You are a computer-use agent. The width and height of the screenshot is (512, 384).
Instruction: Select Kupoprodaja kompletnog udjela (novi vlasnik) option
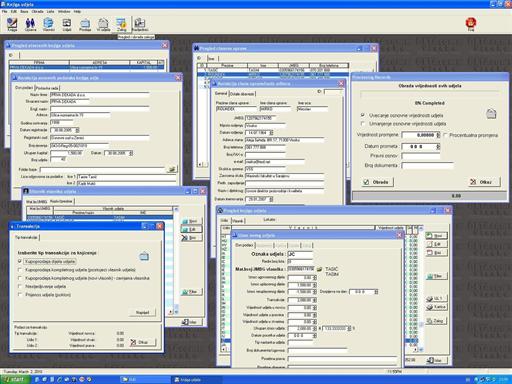pyautogui.click(x=84, y=278)
